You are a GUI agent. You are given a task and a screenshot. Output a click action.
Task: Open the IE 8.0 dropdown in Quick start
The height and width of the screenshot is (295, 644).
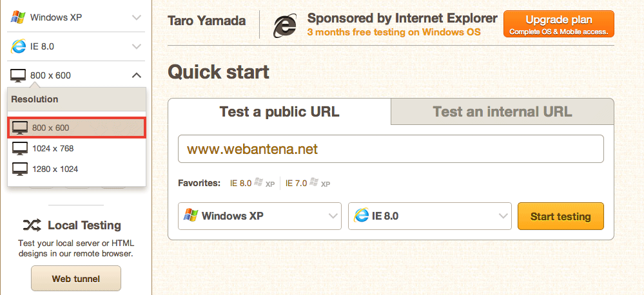pos(429,216)
